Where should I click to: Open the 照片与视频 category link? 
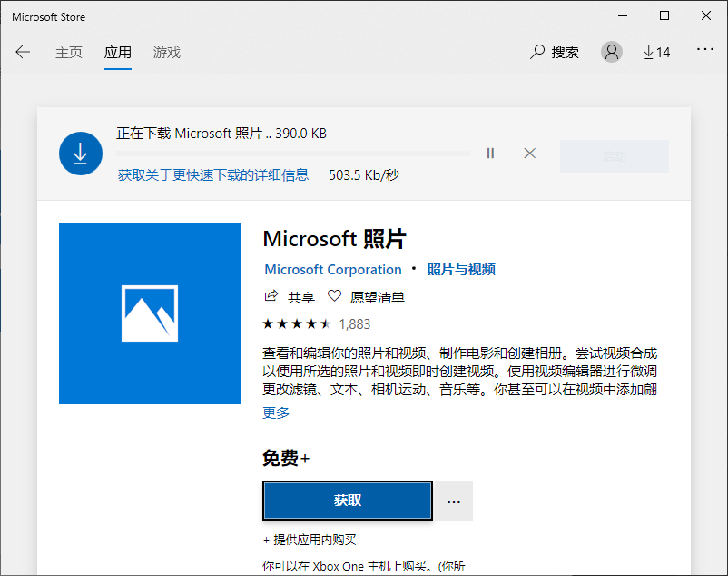pos(461,270)
